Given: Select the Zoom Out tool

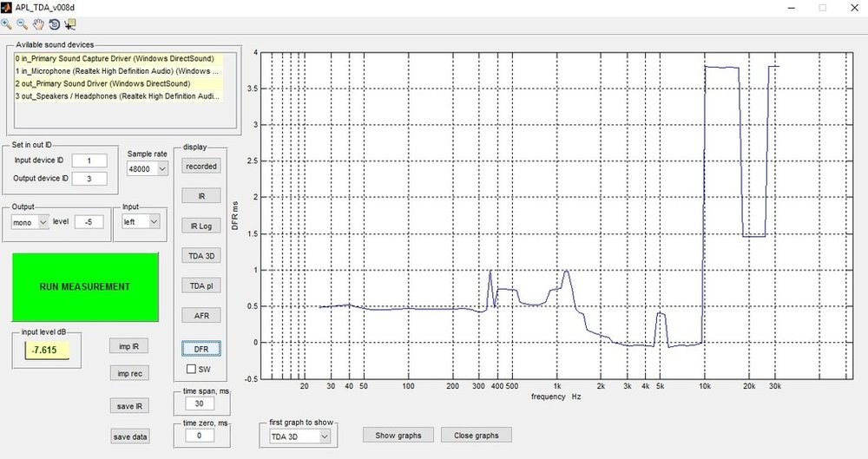Looking at the screenshot, I should pos(23,23).
